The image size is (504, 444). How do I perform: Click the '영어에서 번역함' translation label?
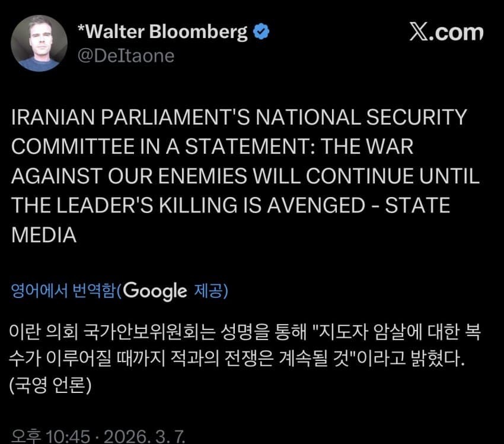(63, 291)
